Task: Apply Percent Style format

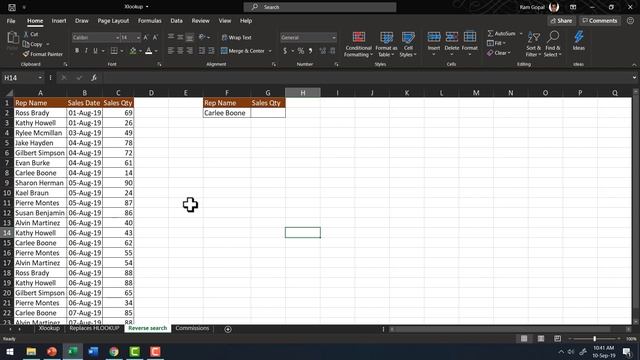Action: tap(301, 51)
